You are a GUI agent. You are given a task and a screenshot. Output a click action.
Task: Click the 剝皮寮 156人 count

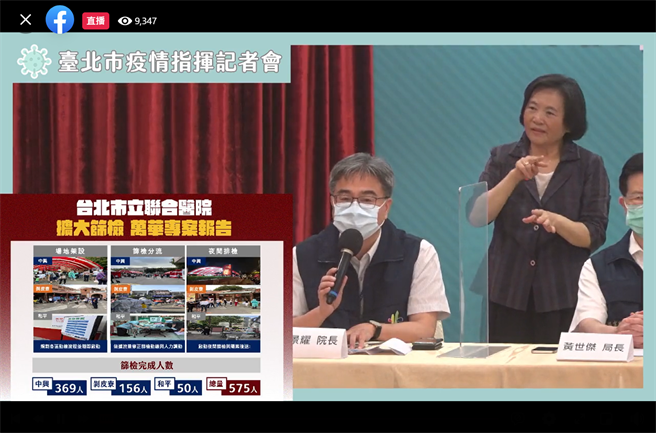click(120, 386)
